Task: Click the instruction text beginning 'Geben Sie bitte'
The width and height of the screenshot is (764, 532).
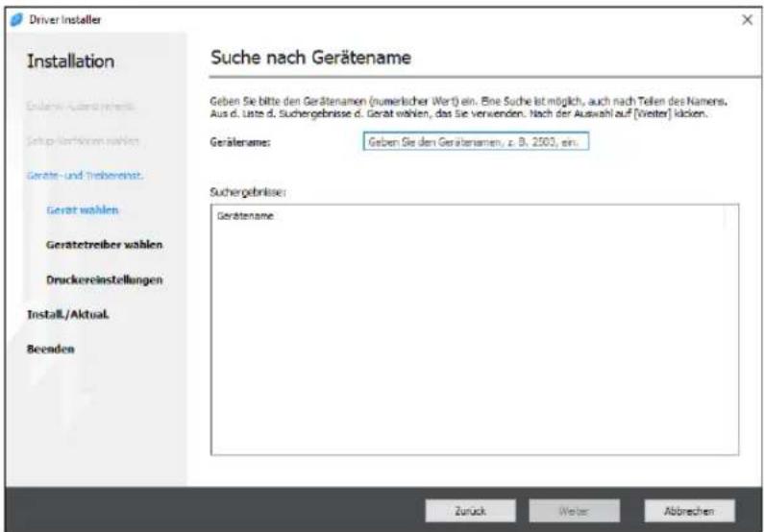Action: [x=468, y=108]
